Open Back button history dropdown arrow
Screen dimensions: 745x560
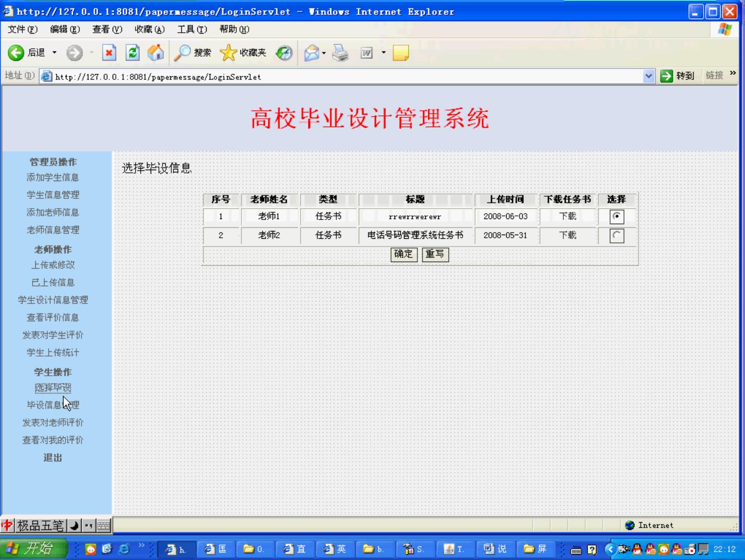(x=54, y=52)
